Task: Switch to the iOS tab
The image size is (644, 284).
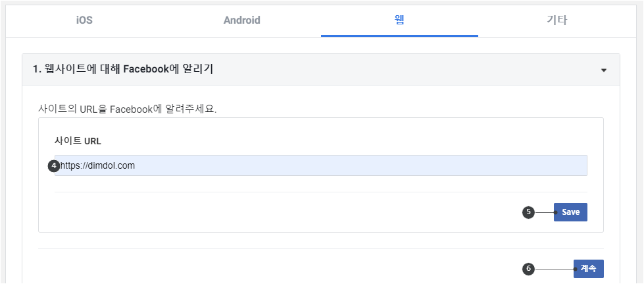Action: pos(84,20)
